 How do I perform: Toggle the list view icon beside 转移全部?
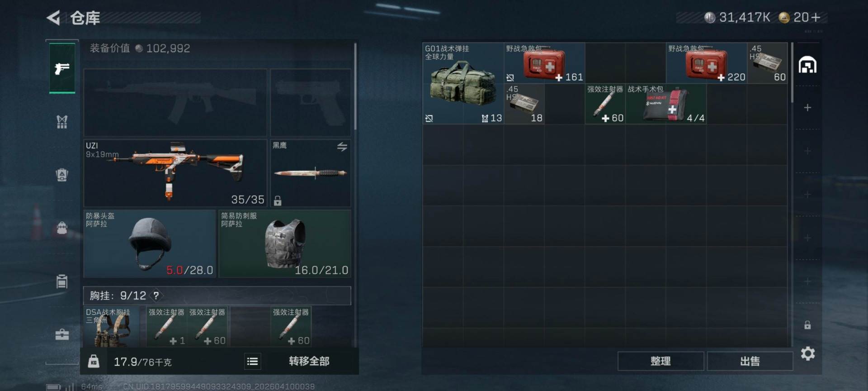[x=253, y=361]
